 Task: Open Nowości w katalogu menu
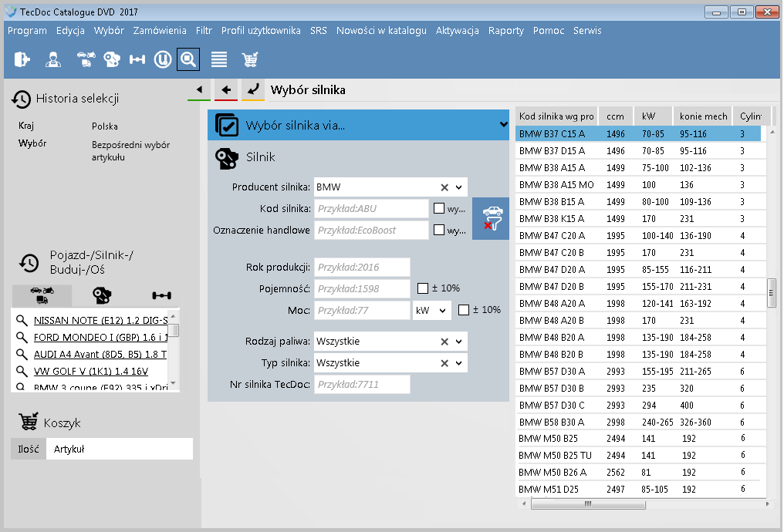[381, 31]
